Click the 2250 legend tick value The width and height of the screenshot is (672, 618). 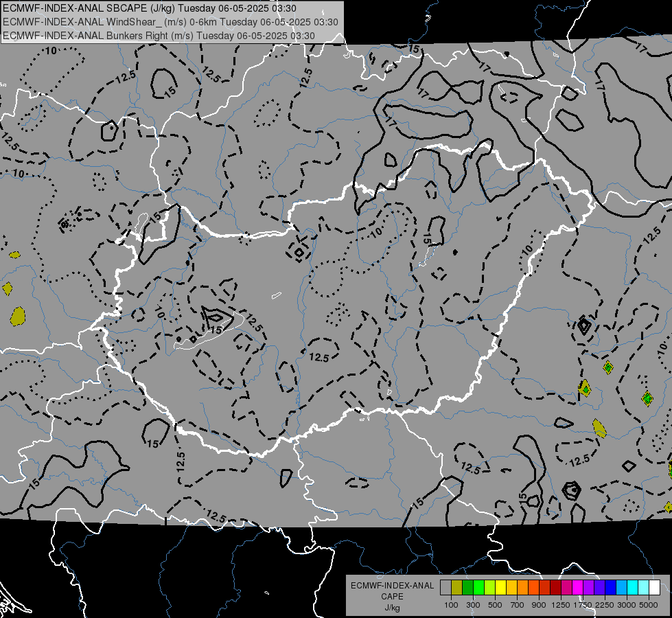(x=605, y=605)
